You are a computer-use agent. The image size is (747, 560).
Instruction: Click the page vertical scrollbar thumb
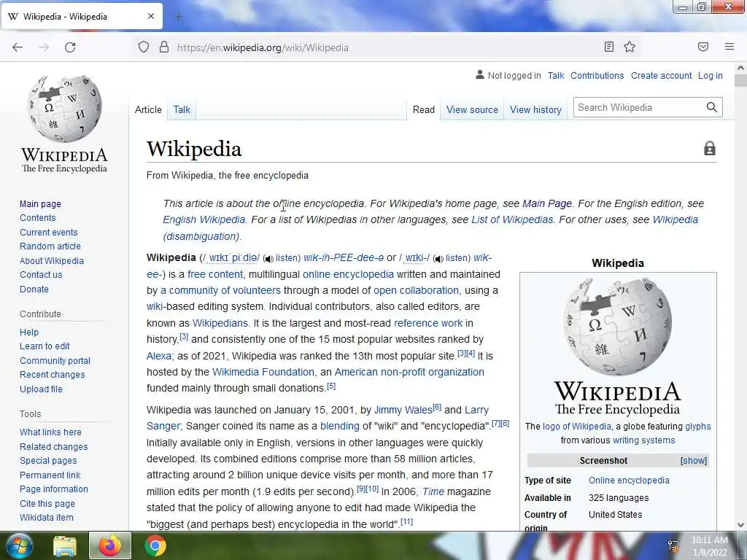tap(741, 80)
